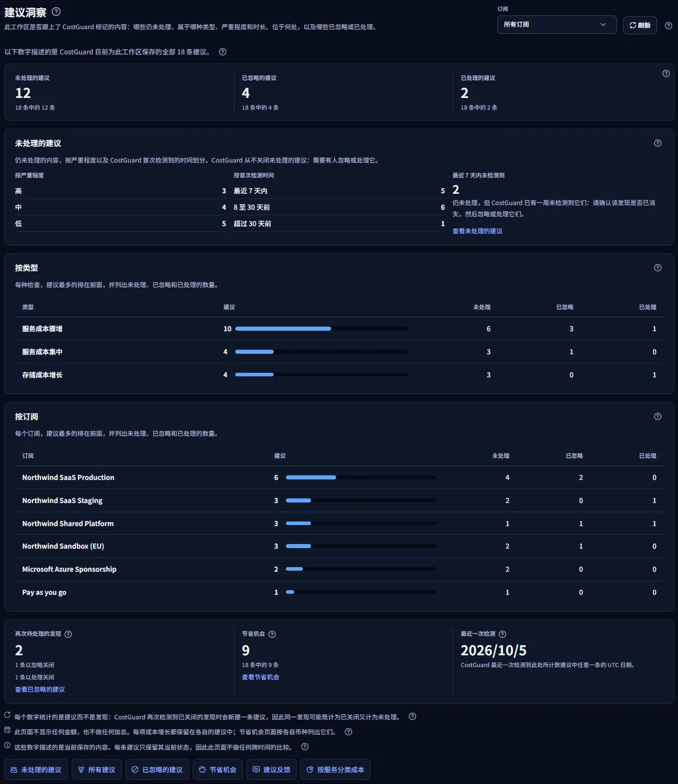Open help icon for 按订阅 section

click(658, 416)
